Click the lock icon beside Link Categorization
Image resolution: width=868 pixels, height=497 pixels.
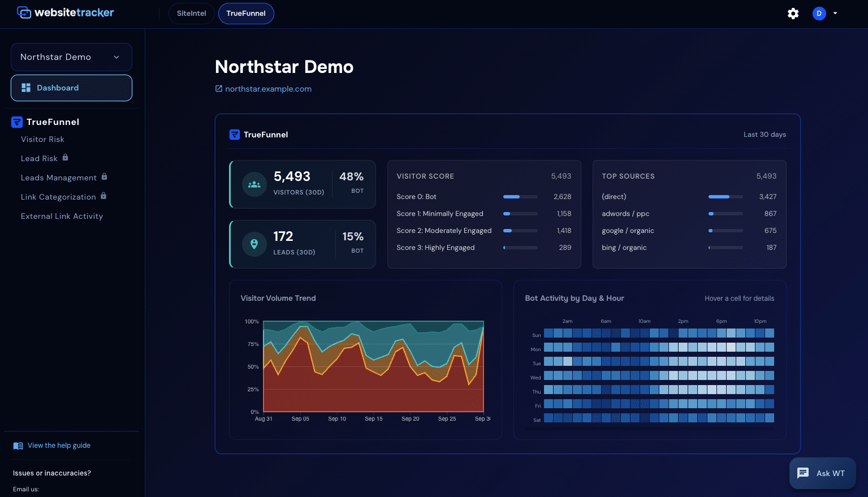103,196
